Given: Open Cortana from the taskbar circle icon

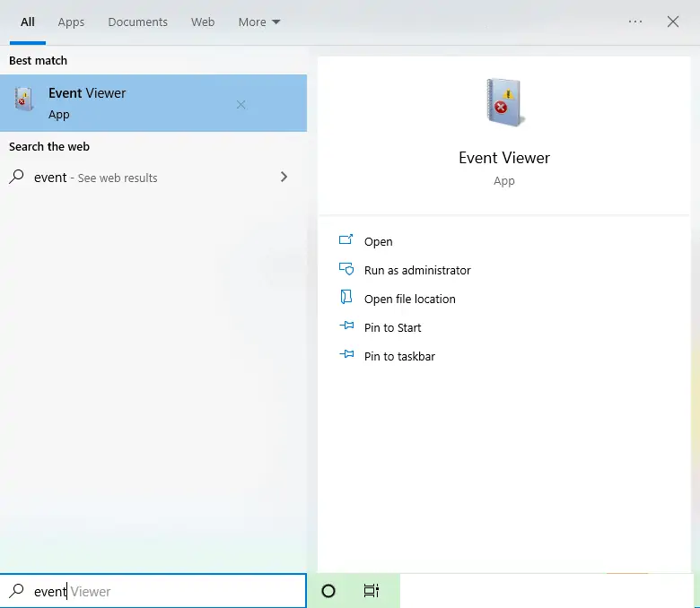Looking at the screenshot, I should [x=328, y=591].
